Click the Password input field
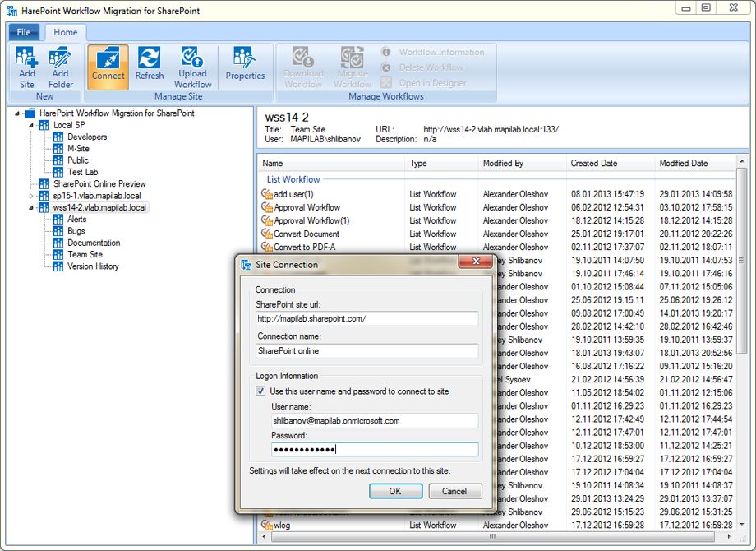The width and height of the screenshot is (756, 551). (x=375, y=450)
